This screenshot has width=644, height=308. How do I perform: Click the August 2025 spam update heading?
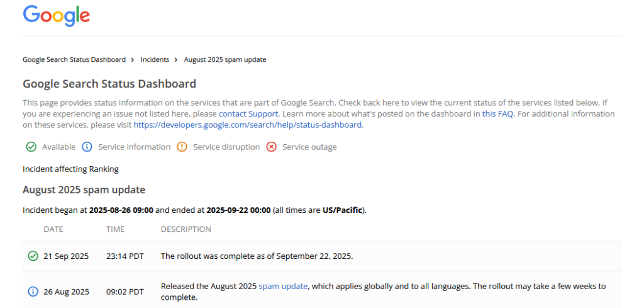(x=84, y=190)
